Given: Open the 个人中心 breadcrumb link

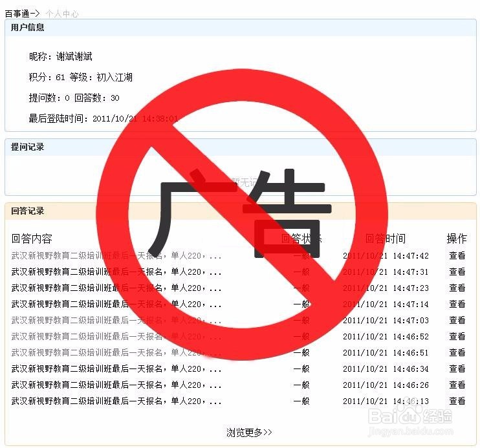Looking at the screenshot, I should point(62,14).
